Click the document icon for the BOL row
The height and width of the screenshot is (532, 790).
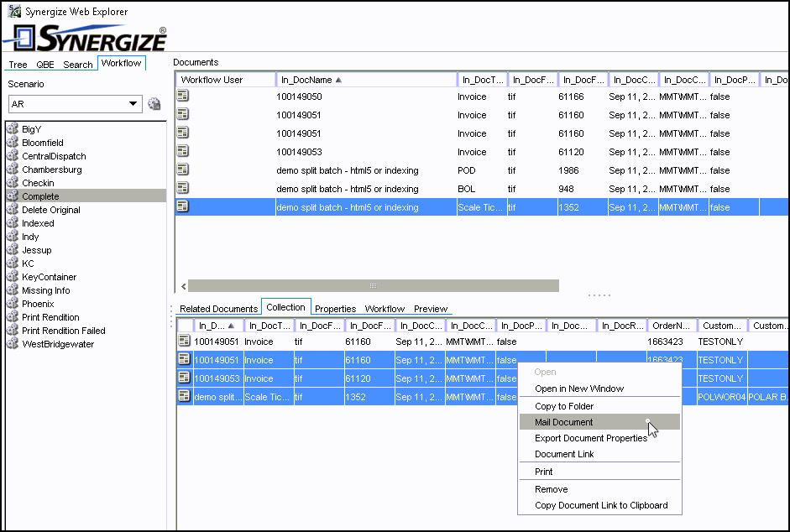pos(182,188)
